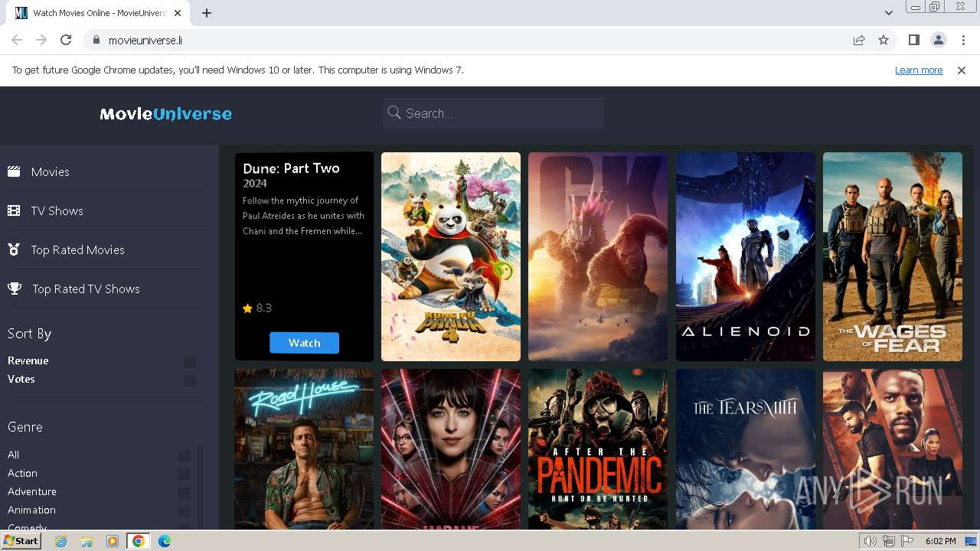Click the taskbar clock showing 6:02 PM
Image resolution: width=980 pixels, height=551 pixels.
(x=940, y=541)
